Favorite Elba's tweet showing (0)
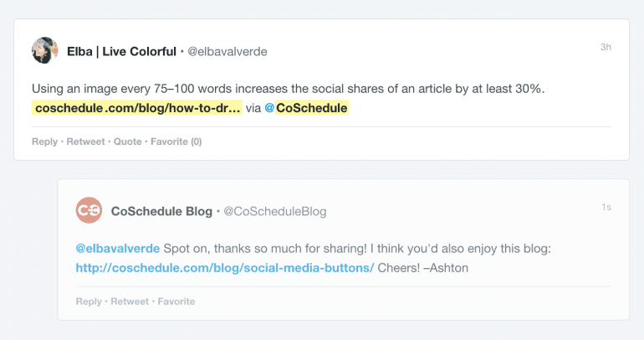The height and width of the screenshot is (340, 644). [x=176, y=142]
